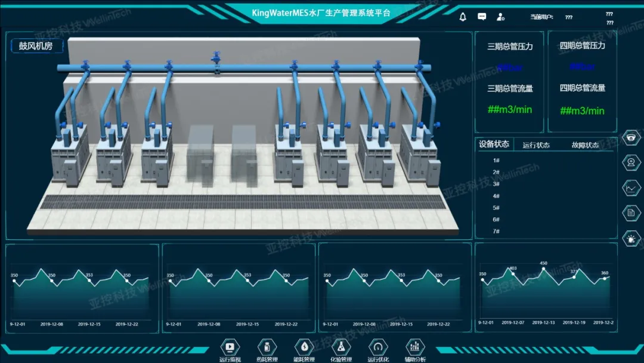Viewport: 644px width, 363px height.
Task: Open 药耗管理 from the bottom navigation
Action: pyautogui.click(x=267, y=347)
